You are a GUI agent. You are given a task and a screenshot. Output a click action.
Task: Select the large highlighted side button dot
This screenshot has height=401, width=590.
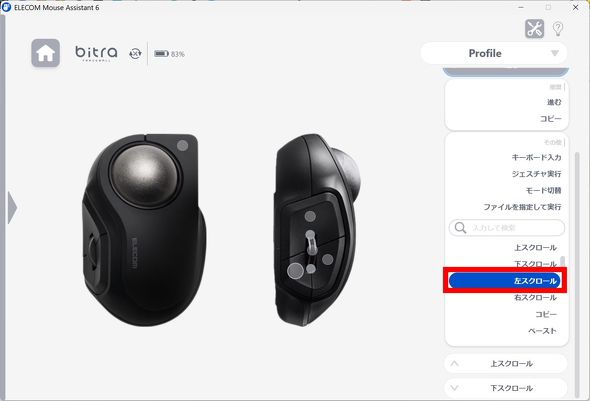pos(295,270)
